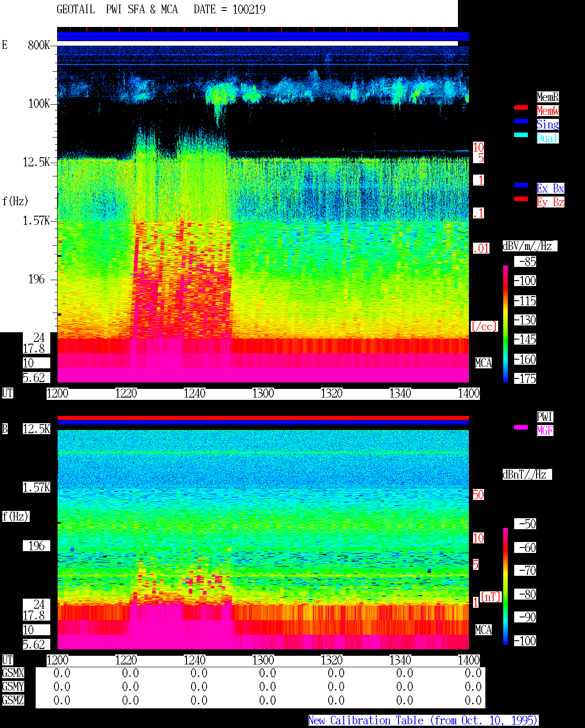The height and width of the screenshot is (728, 585).
Task: Click the blue Ex Bx legend swatch
Action: tap(521, 185)
